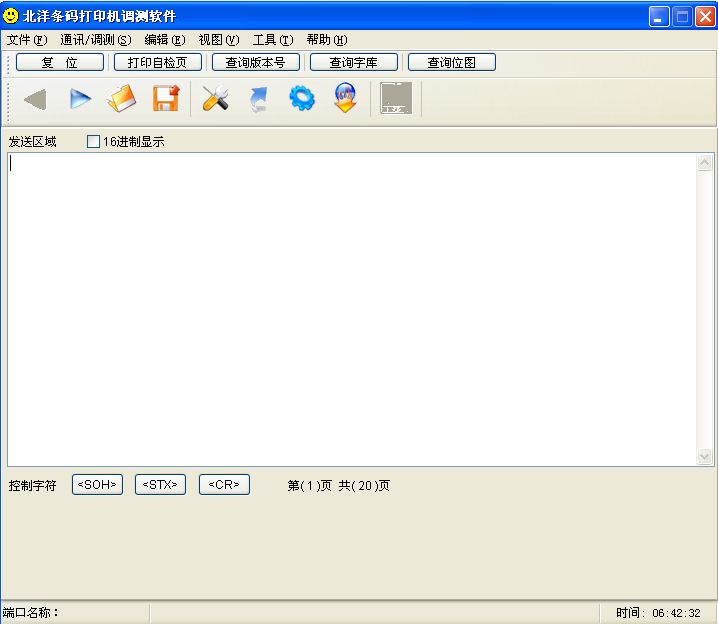Insert the <SOH> control character
The image size is (718, 624).
pos(97,485)
